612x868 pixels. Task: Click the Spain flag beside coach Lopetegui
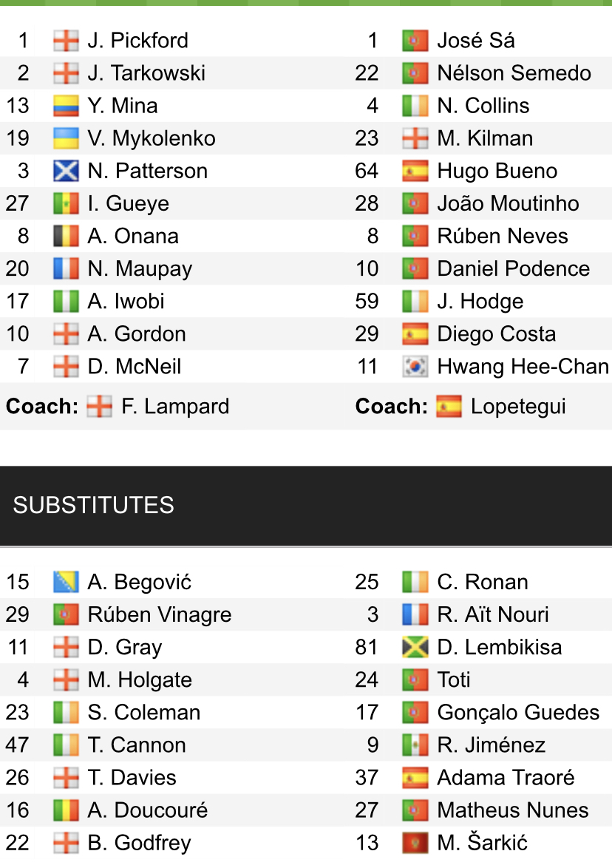(449, 407)
